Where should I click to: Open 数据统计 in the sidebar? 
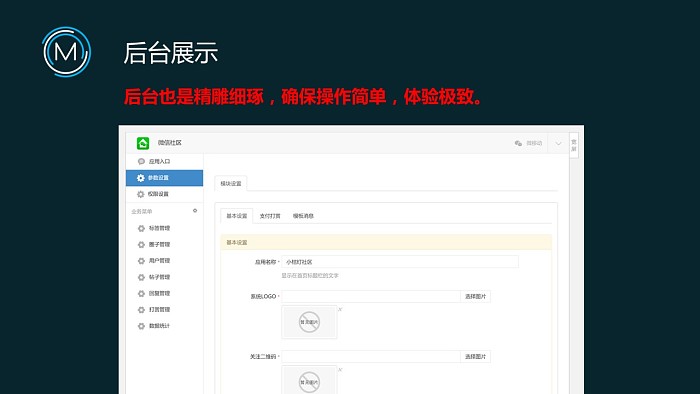click(x=159, y=326)
